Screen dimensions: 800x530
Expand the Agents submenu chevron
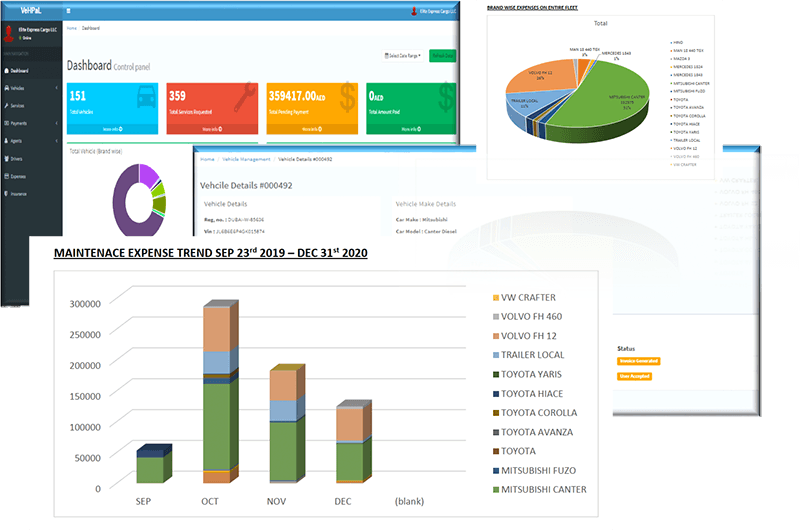57,141
